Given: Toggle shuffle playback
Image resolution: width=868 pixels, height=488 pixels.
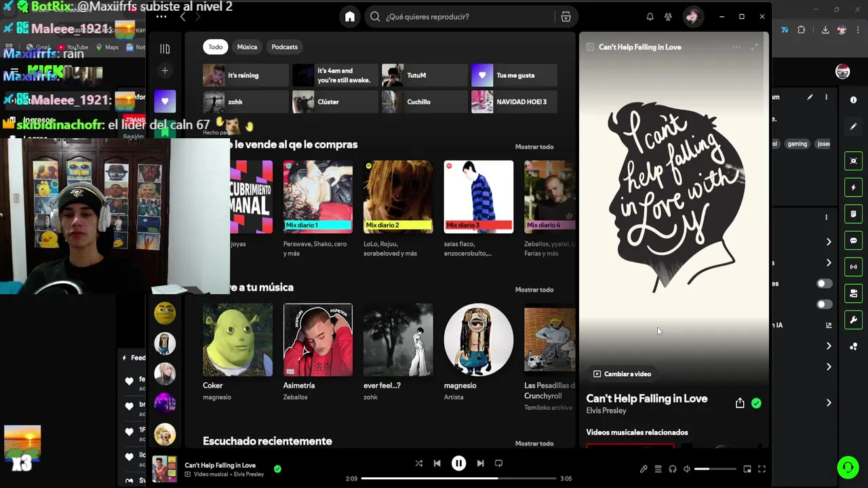Looking at the screenshot, I should (418, 464).
